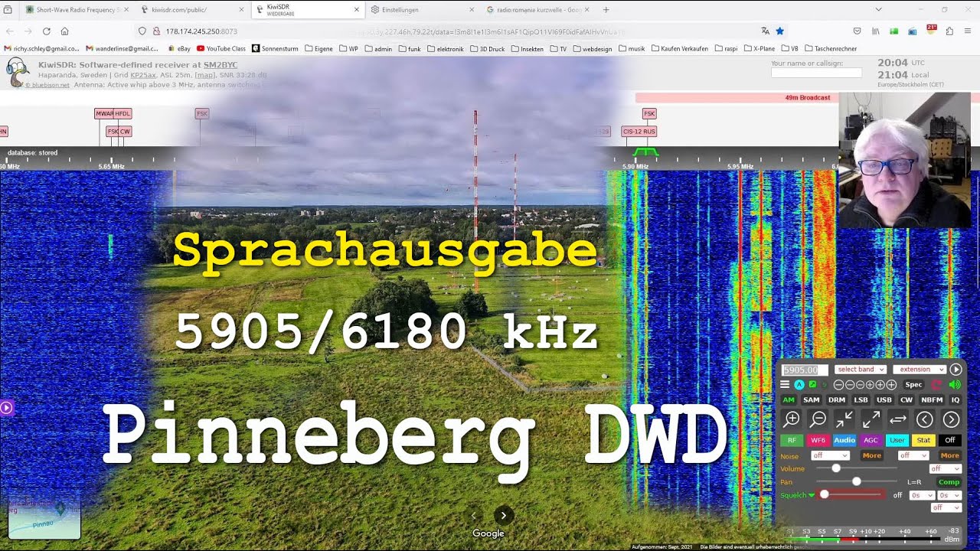Viewport: 980px width, 551px height.
Task: Click the left-right swap arrows icon
Action: (898, 419)
